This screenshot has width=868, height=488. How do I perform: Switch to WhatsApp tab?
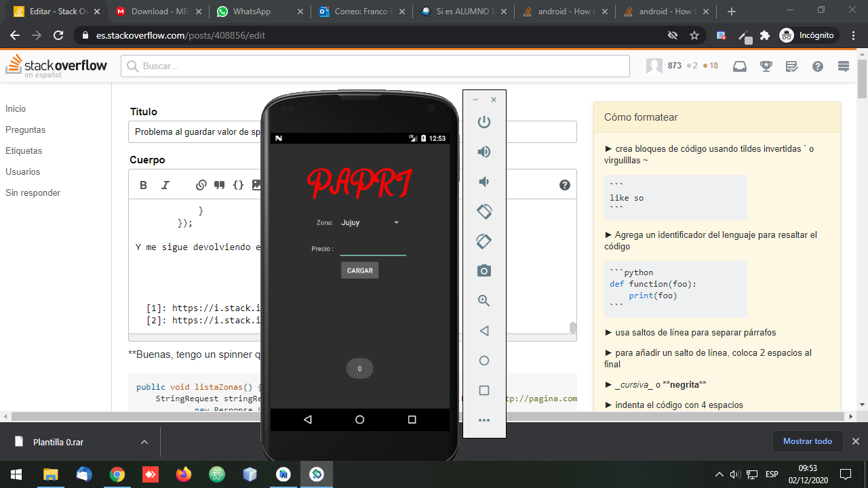coord(260,12)
